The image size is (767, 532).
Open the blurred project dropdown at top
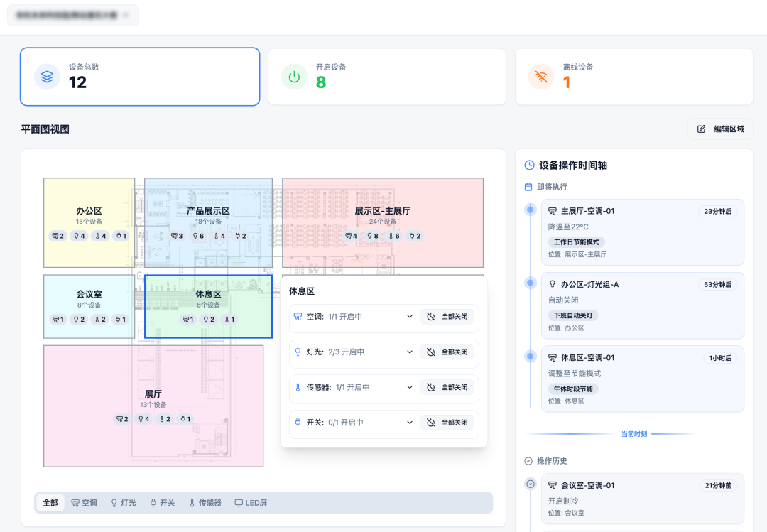coord(73,15)
